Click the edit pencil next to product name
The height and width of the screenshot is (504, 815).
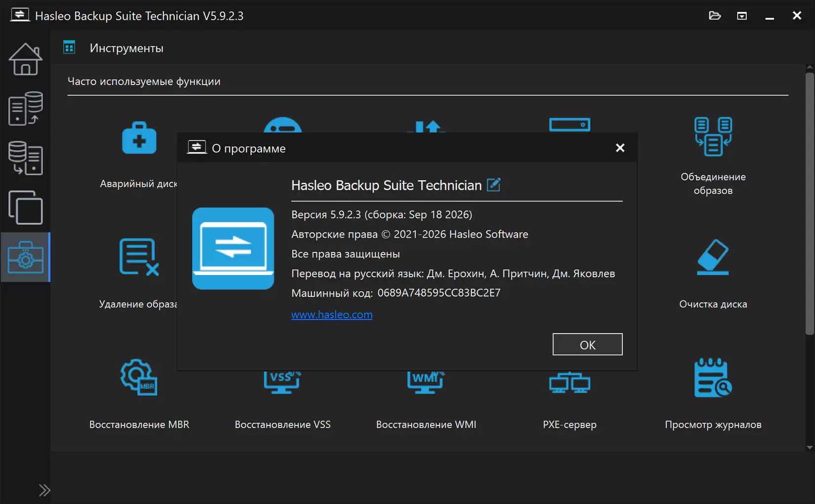(494, 185)
